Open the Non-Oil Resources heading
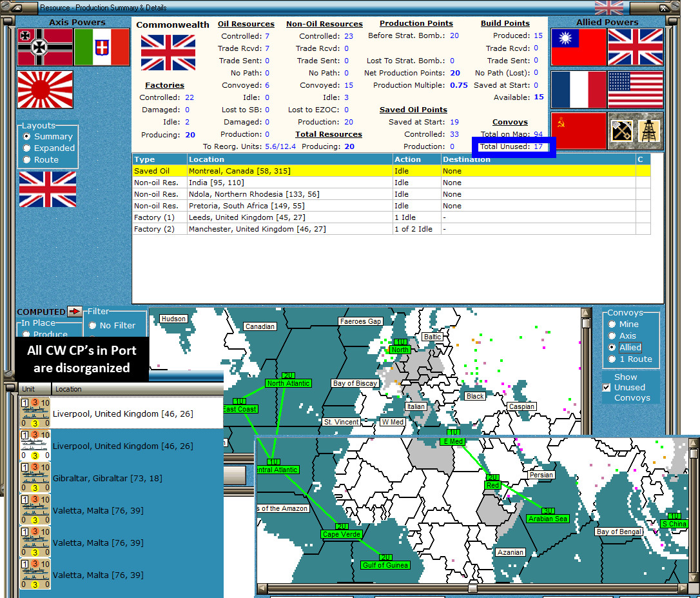This screenshot has width=700, height=598. pos(325,24)
